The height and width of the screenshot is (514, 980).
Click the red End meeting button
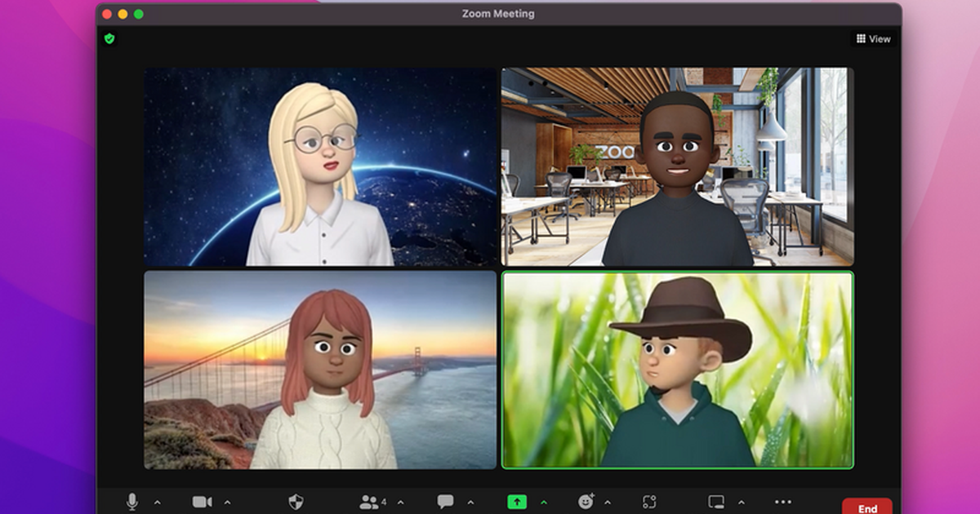click(866, 507)
